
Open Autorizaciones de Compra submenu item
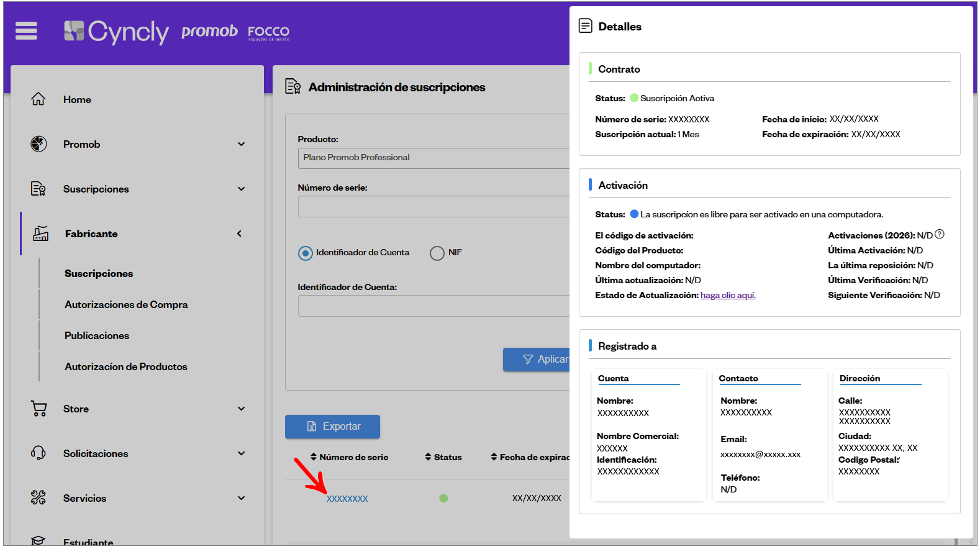(126, 304)
